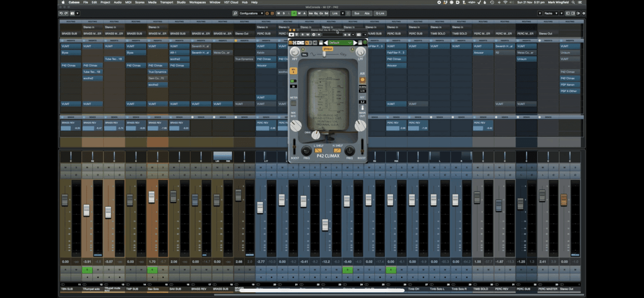Open the Project menu
Screen dimensions: 644x298
coord(105,2)
